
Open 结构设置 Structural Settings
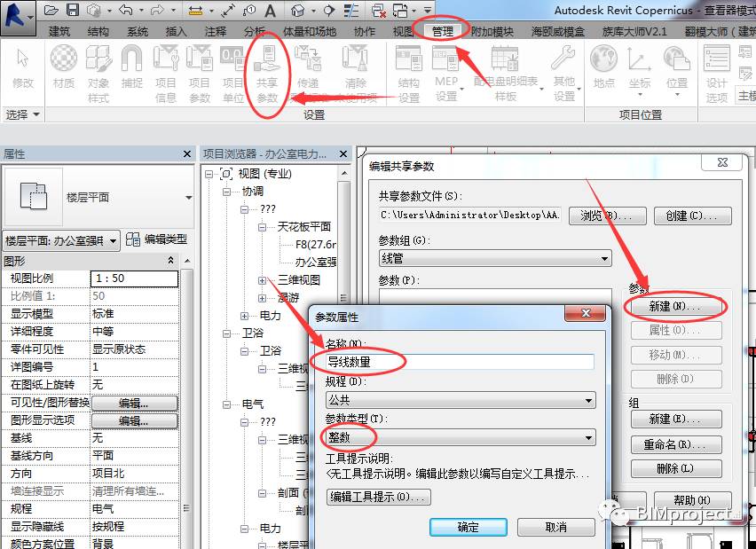click(409, 74)
